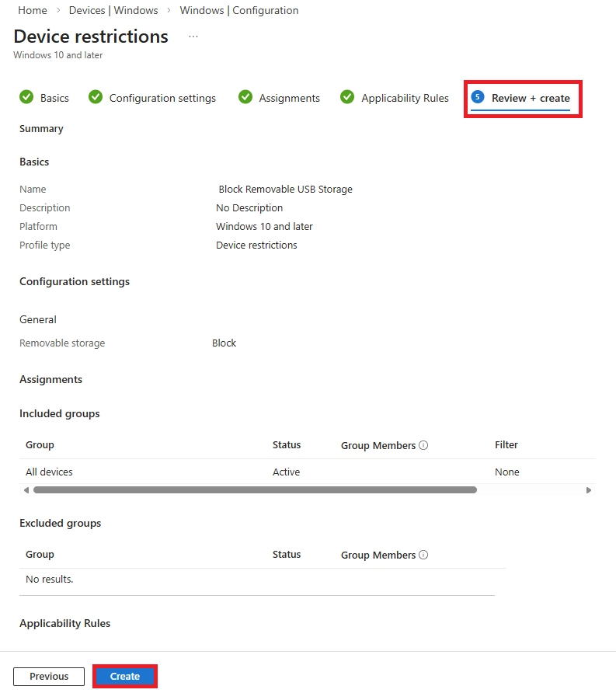
Task: Click the 'General' section label
Action: click(x=38, y=319)
